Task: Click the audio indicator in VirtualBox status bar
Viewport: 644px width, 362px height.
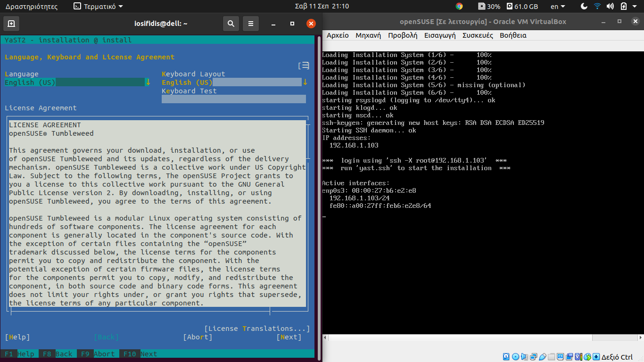Action: point(524,357)
